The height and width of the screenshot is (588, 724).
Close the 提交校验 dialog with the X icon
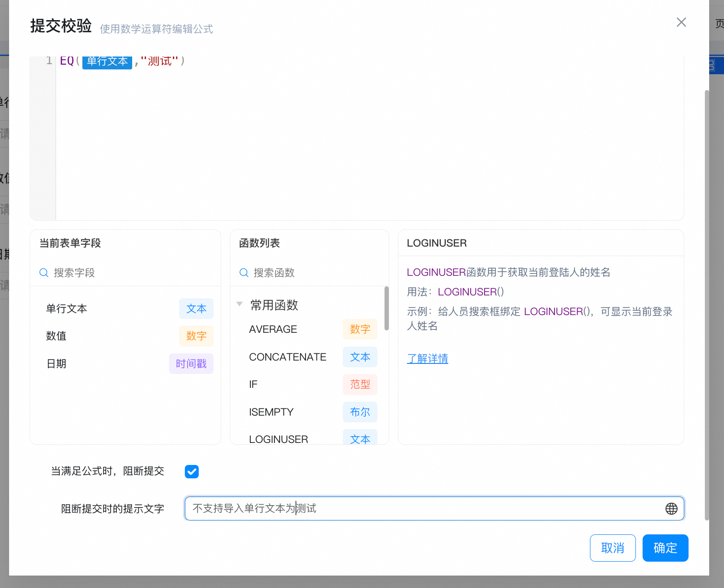pos(681,22)
